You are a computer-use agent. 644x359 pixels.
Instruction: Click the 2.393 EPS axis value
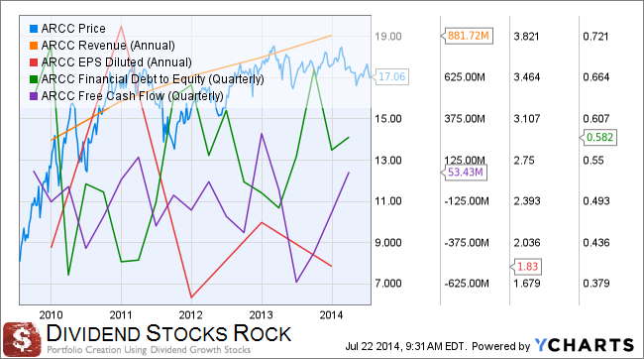coord(527,201)
